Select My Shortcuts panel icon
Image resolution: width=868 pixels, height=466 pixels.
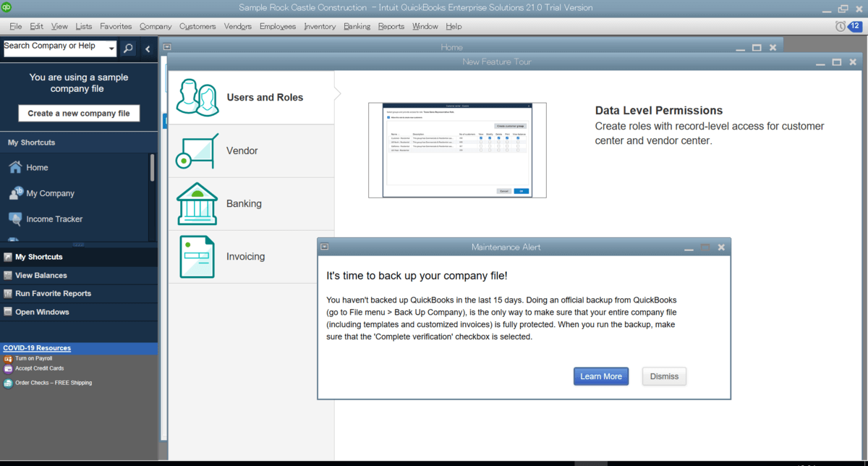(x=8, y=257)
